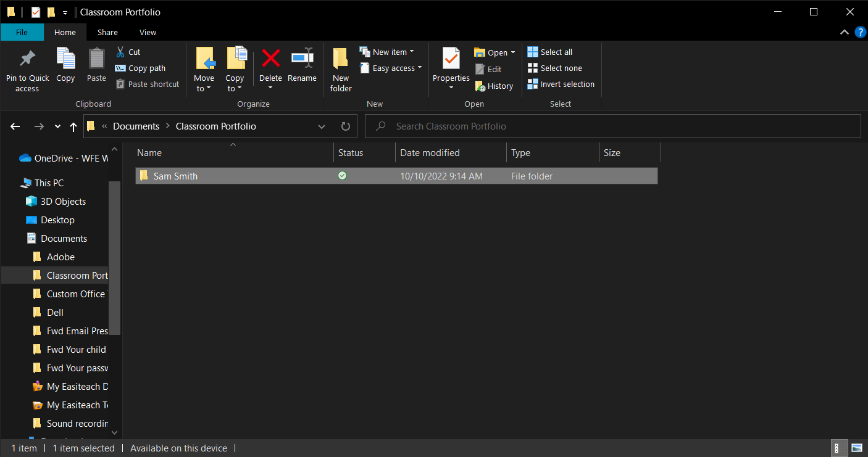Switch to details view layout
This screenshot has width=868, height=457.
pyautogui.click(x=840, y=448)
